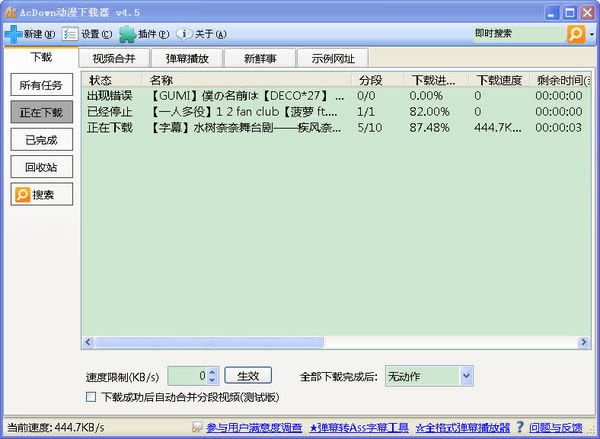Click the 444.7K... speed cell
600x439 pixels.
pyautogui.click(x=497, y=127)
